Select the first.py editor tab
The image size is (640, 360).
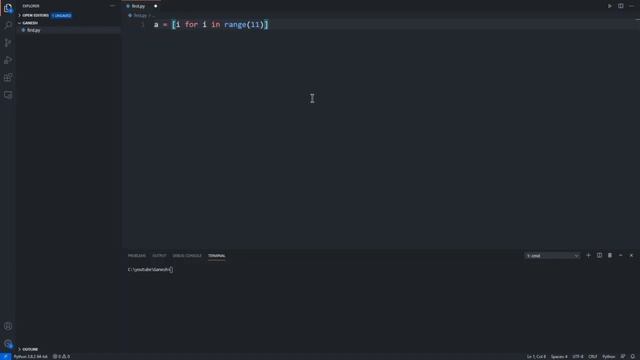click(138, 6)
